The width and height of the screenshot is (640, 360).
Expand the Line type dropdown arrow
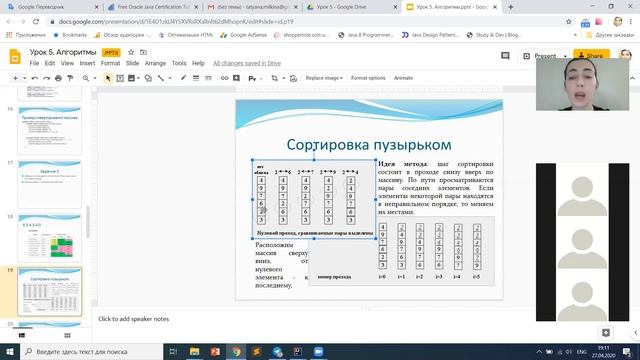(x=170, y=78)
